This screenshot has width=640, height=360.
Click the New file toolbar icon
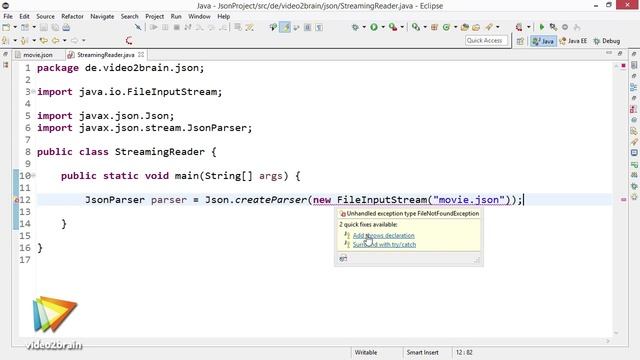(x=6, y=27)
